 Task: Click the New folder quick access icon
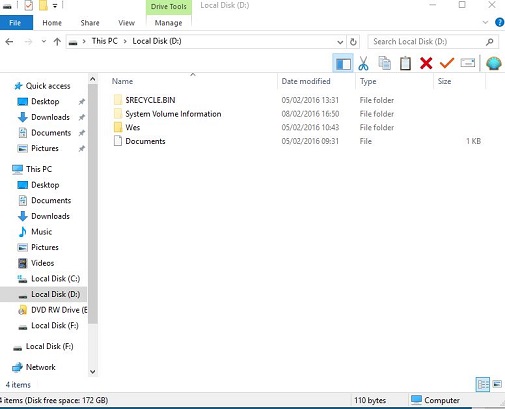[x=43, y=5]
